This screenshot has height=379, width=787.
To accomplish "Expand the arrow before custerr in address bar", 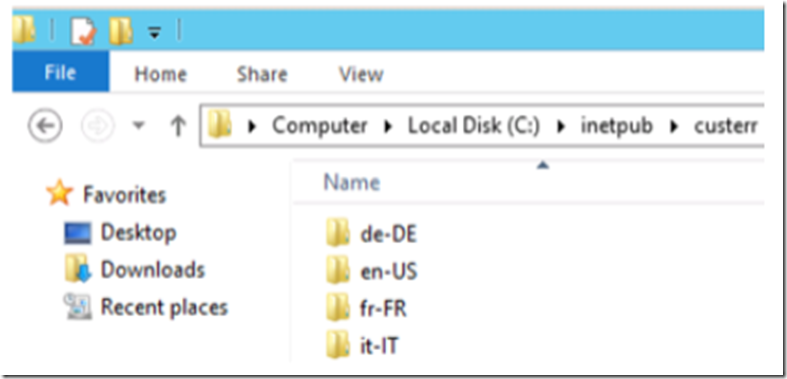I will (675, 127).
